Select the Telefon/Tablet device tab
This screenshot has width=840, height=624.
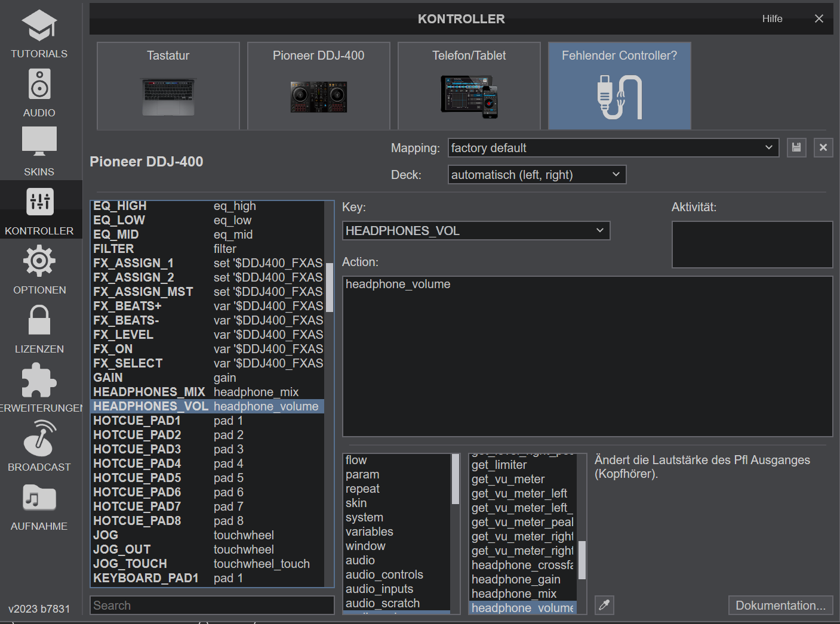point(469,86)
